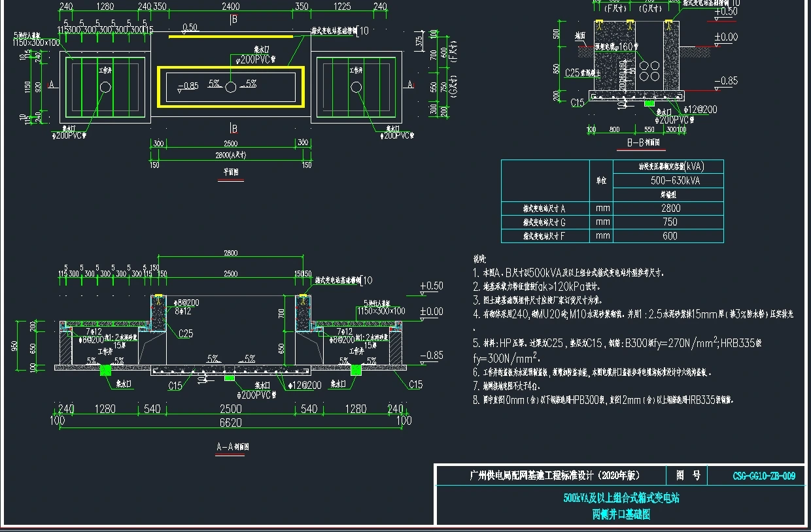Click the 图号 label cell in title block

click(687, 476)
